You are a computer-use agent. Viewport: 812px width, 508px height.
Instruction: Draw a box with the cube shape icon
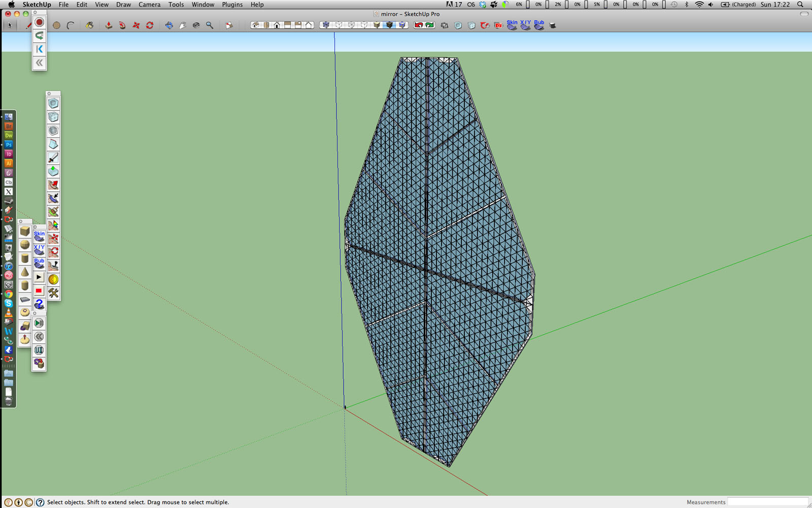25,232
